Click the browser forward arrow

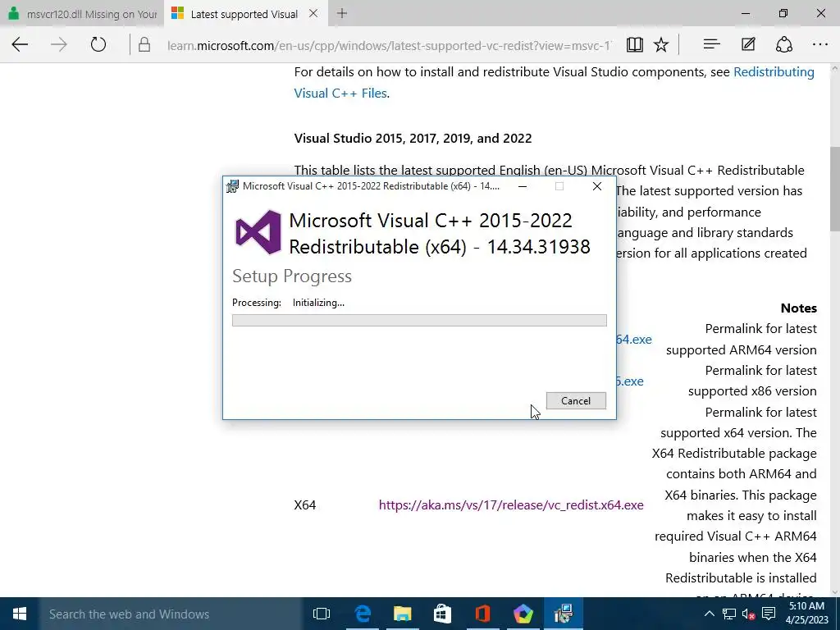coord(59,44)
